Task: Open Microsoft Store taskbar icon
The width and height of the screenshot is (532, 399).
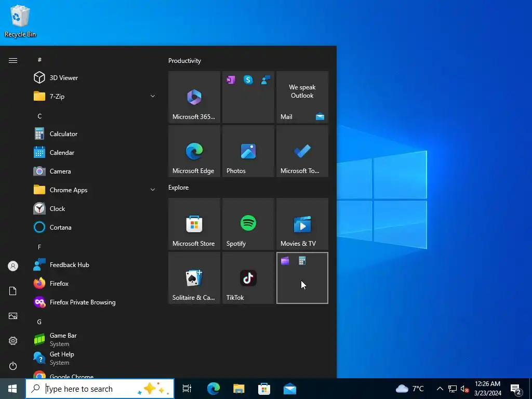Action: (x=264, y=389)
